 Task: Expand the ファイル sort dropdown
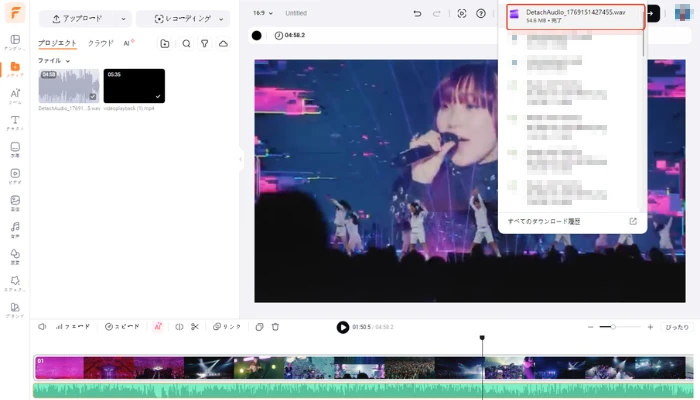click(x=54, y=61)
